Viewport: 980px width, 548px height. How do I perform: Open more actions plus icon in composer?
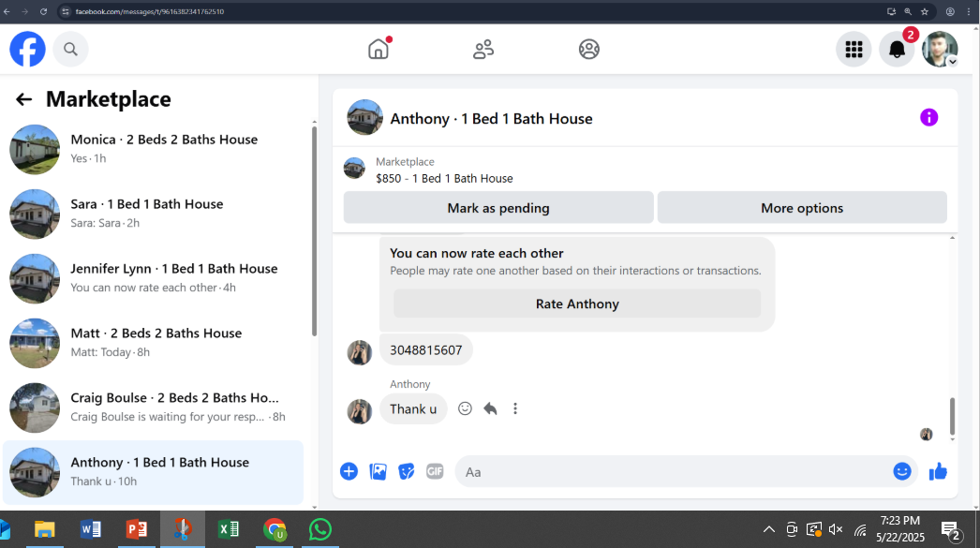[x=349, y=472]
